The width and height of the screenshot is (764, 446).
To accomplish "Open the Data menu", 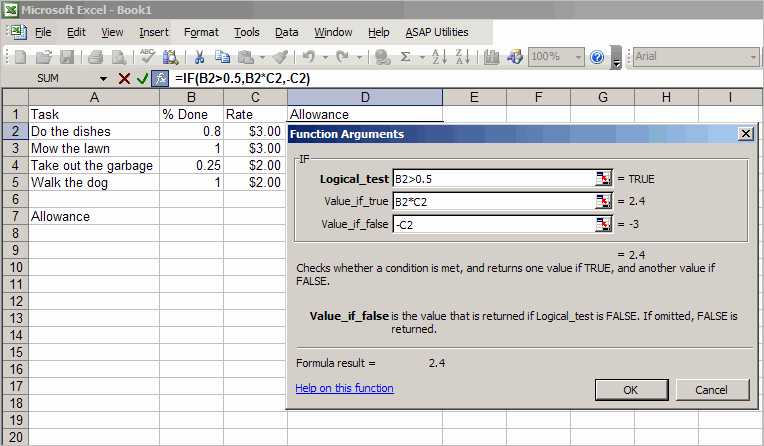I will [x=286, y=32].
